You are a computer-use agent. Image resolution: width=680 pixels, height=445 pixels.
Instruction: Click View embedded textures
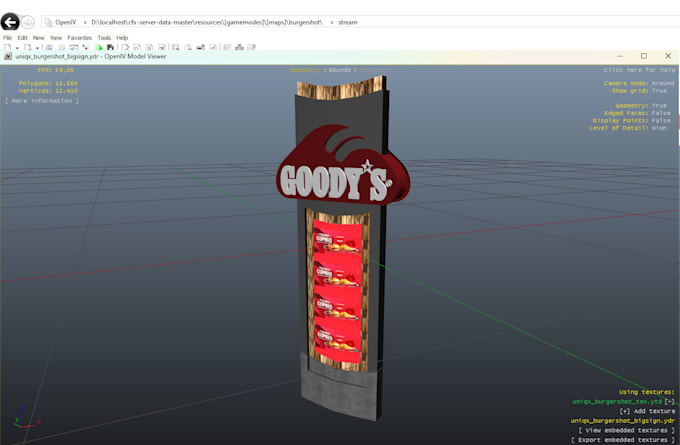(x=627, y=430)
